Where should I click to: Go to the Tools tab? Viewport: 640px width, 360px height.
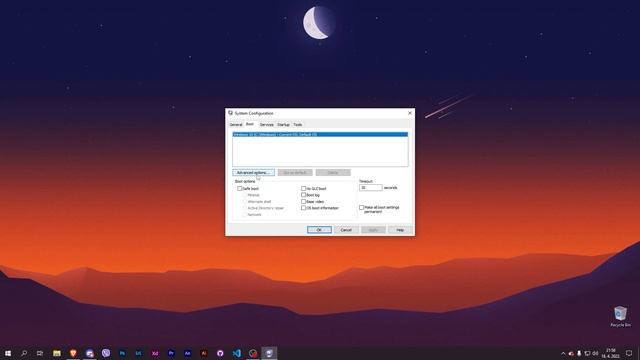(298, 124)
